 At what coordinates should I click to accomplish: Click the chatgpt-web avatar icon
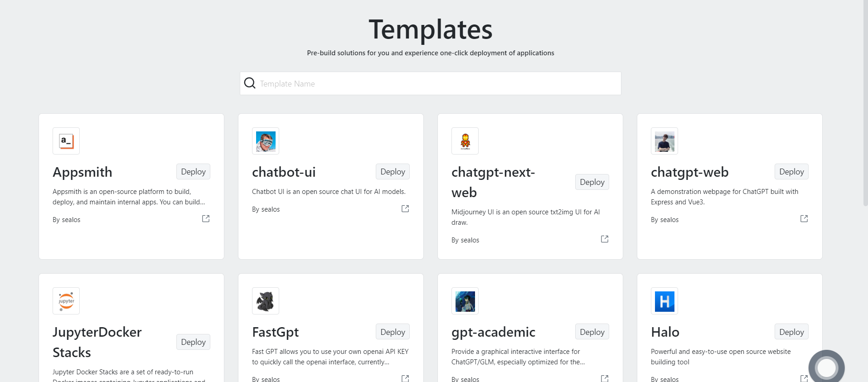click(x=664, y=141)
